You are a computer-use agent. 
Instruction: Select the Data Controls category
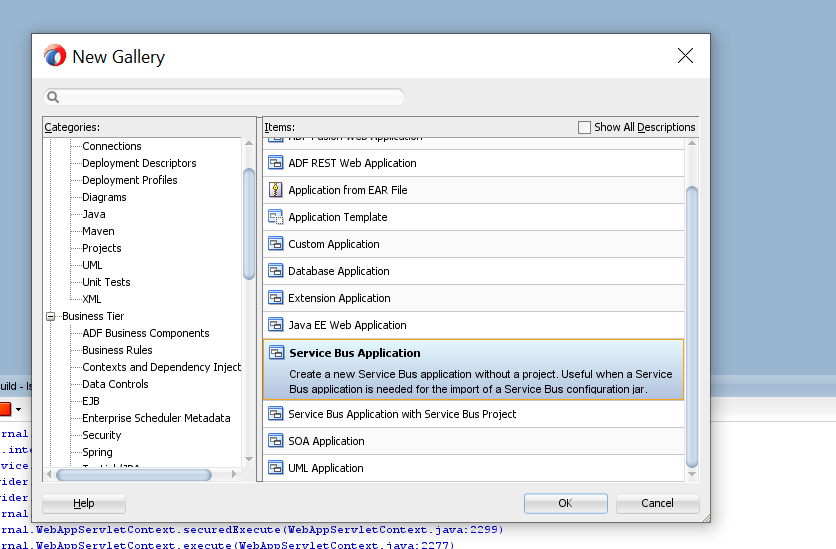[x=115, y=384]
